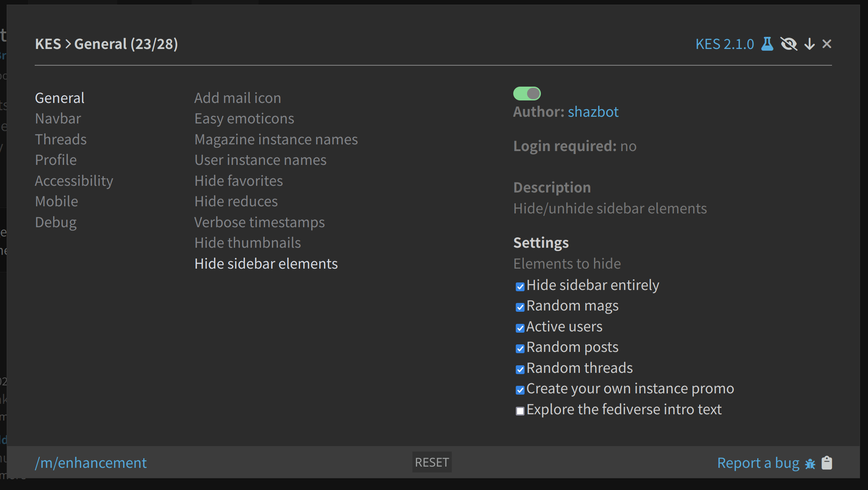This screenshot has height=490, width=868.
Task: Select Add mail icon option
Action: click(x=237, y=98)
